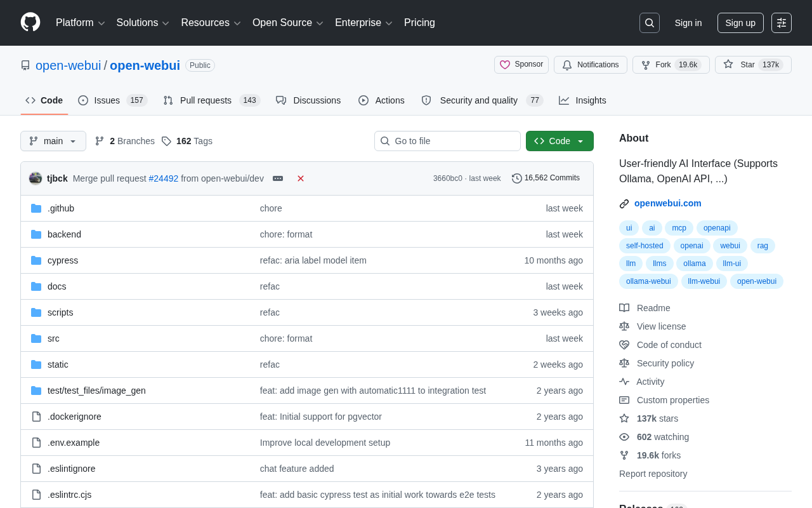The height and width of the screenshot is (508, 812).
Task: Click the bell Notifications button
Action: [x=591, y=65]
